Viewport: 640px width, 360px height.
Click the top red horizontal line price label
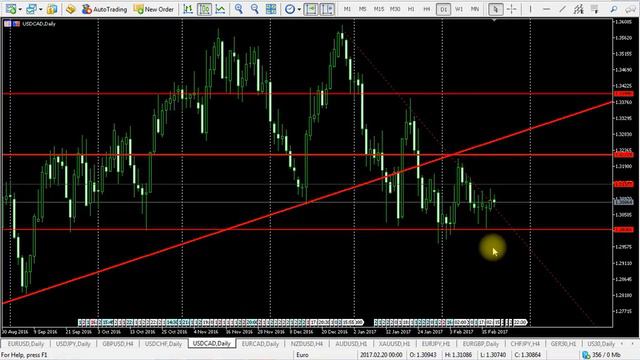[624, 94]
